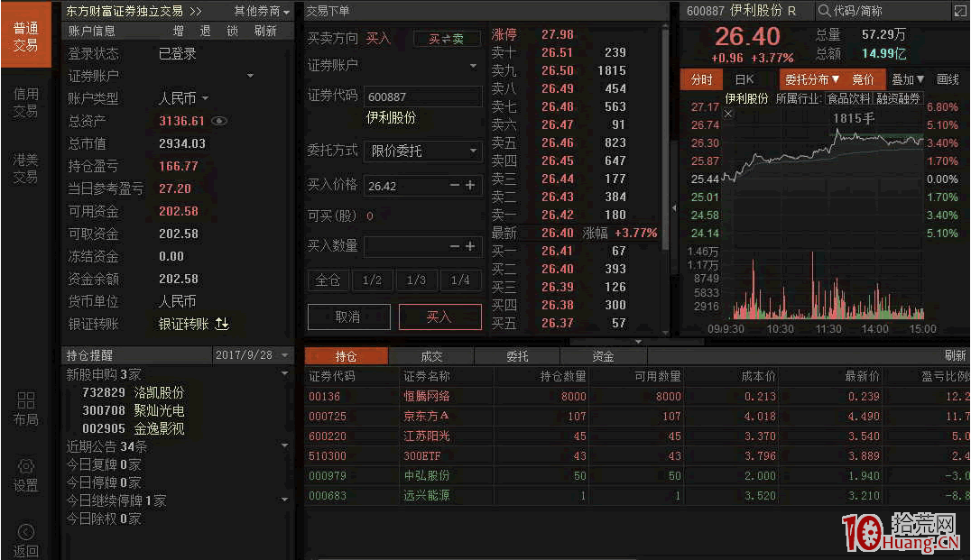Click the 银证转账 transfer arrows icon
The height and width of the screenshot is (560, 971).
coord(222,324)
